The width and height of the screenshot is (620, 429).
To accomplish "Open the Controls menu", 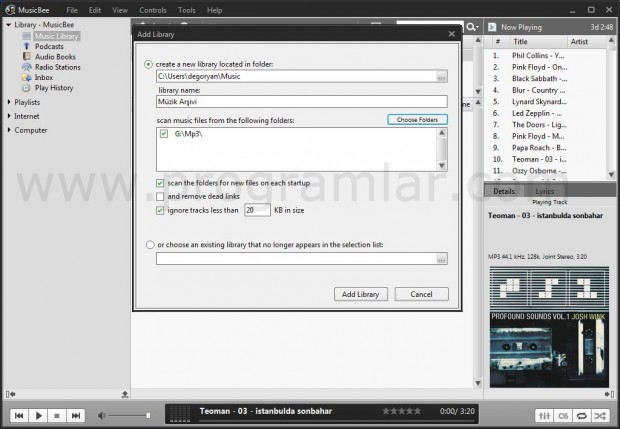I will (153, 10).
